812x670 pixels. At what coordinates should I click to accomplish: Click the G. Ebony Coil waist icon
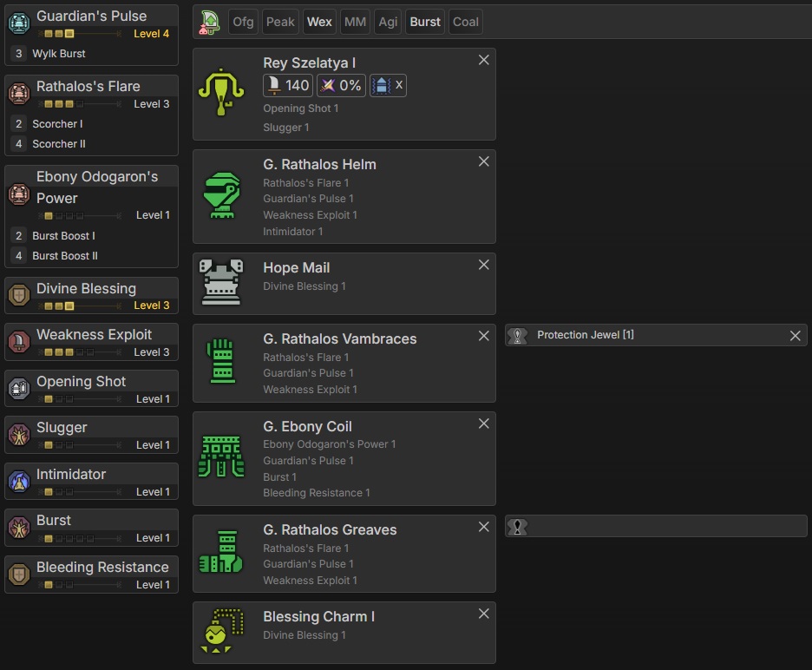(x=222, y=457)
